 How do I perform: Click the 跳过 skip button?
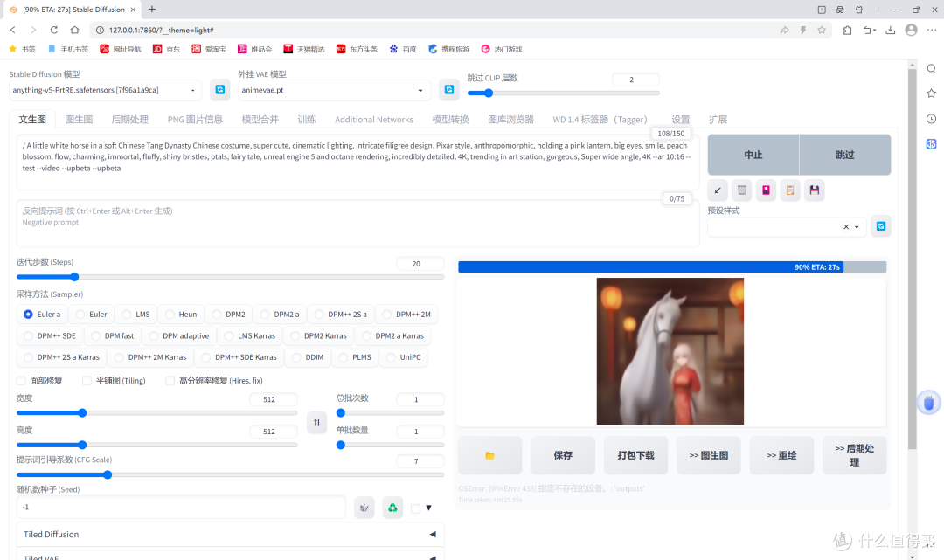[x=845, y=155]
